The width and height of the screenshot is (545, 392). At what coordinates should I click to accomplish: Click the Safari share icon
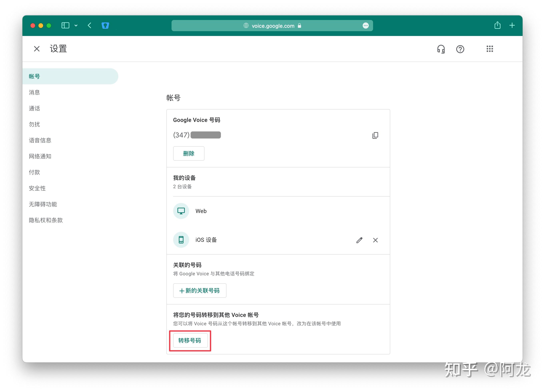(497, 25)
